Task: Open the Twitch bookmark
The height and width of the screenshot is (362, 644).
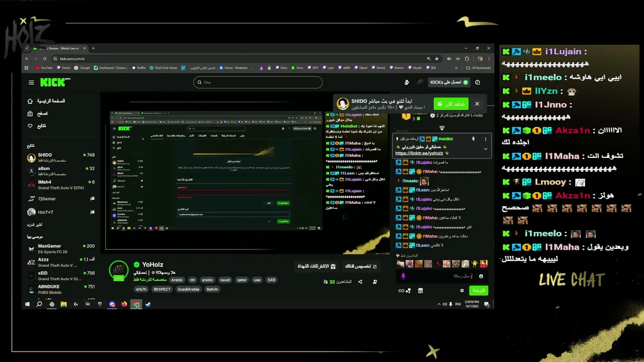Action: pyautogui.click(x=63, y=68)
